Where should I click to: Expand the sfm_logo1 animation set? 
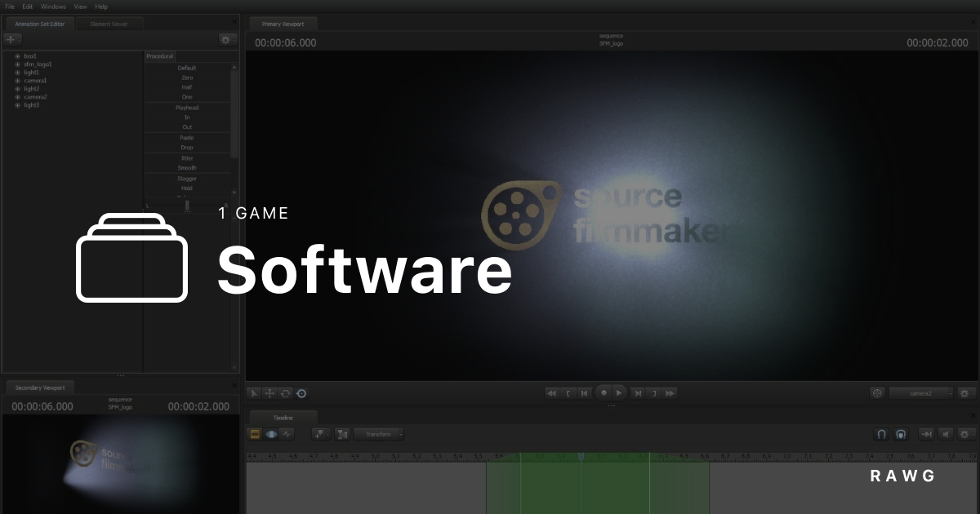tap(17, 64)
